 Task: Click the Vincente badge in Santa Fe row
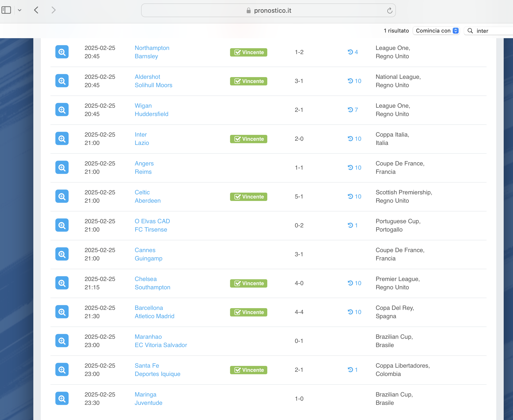[248, 370]
